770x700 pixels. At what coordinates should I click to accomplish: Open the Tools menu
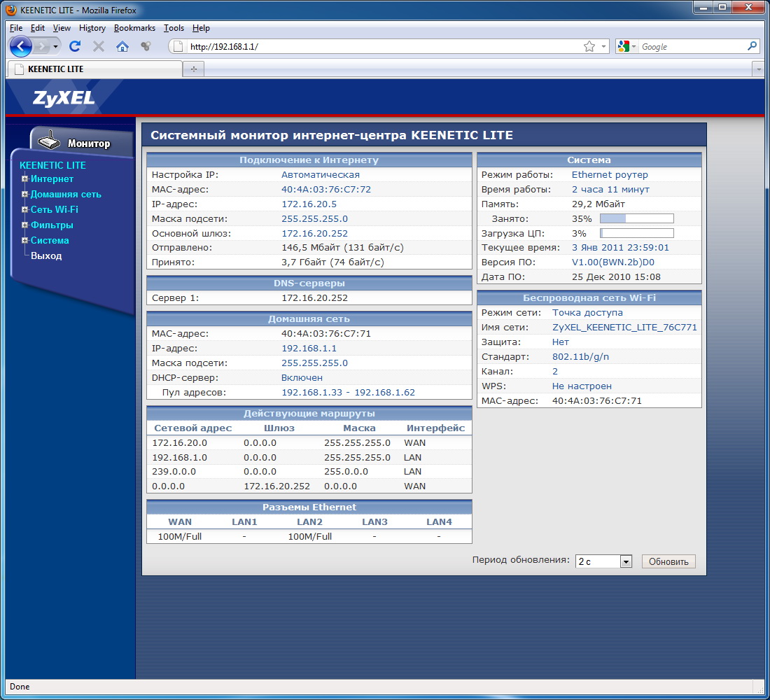point(174,28)
